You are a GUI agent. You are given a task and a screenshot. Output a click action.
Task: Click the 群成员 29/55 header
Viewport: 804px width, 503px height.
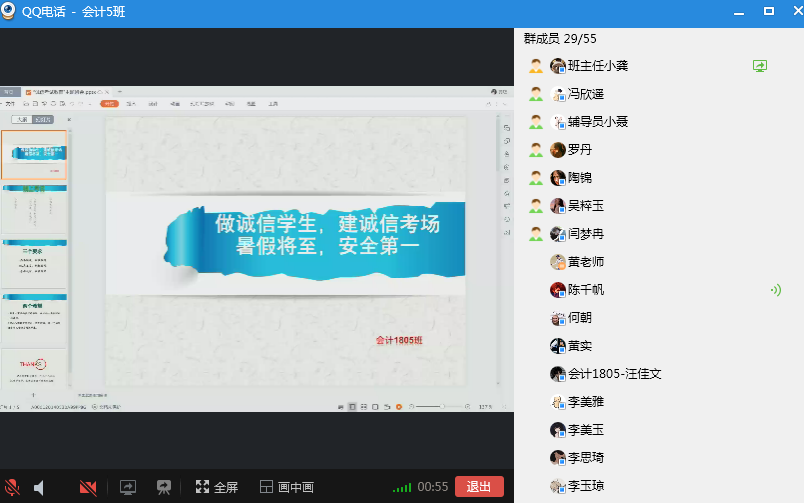(561, 38)
